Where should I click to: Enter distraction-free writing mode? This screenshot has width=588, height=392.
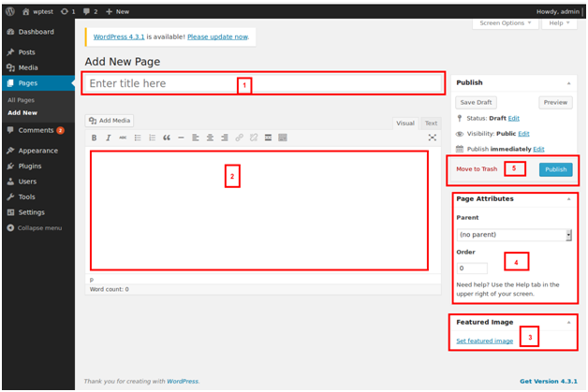point(432,138)
